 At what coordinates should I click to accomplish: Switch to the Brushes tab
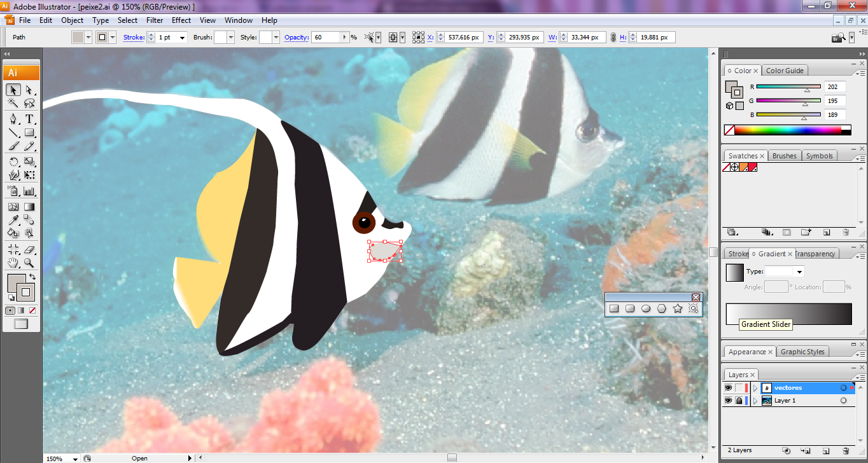(784, 156)
